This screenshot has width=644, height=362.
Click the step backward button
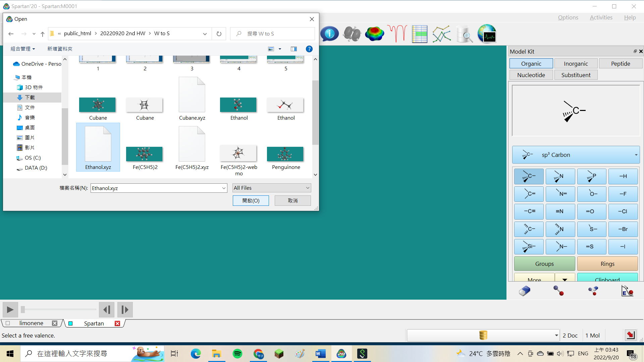[x=107, y=309]
